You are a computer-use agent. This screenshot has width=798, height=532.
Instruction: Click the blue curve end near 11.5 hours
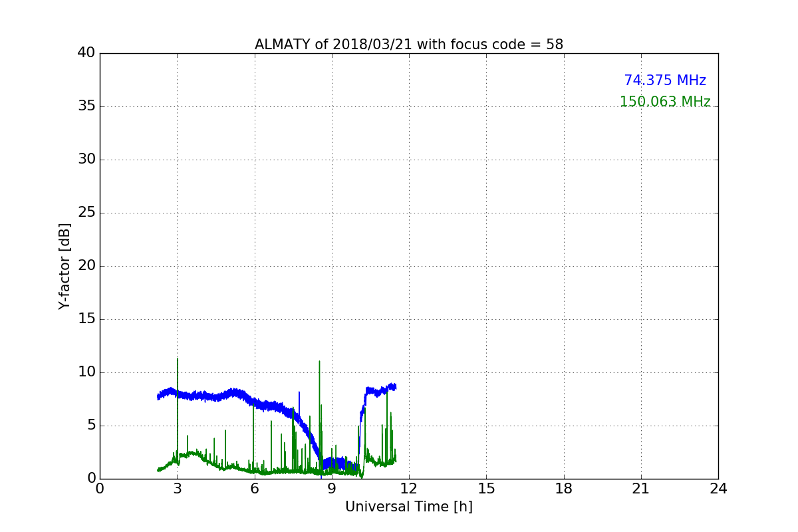click(394, 386)
